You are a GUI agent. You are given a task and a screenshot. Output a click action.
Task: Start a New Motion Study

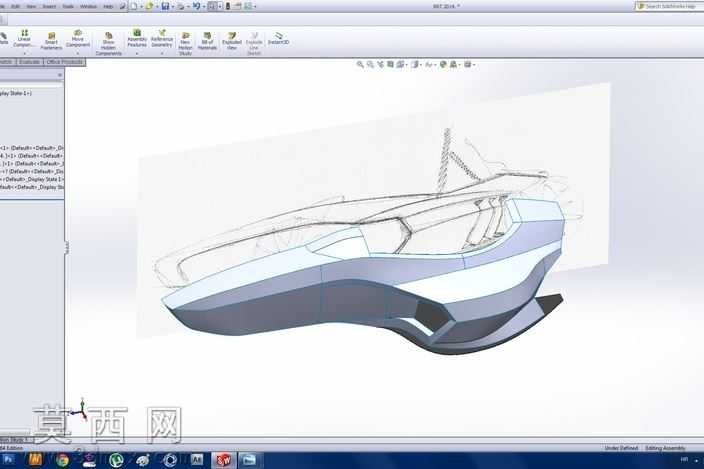tap(185, 44)
